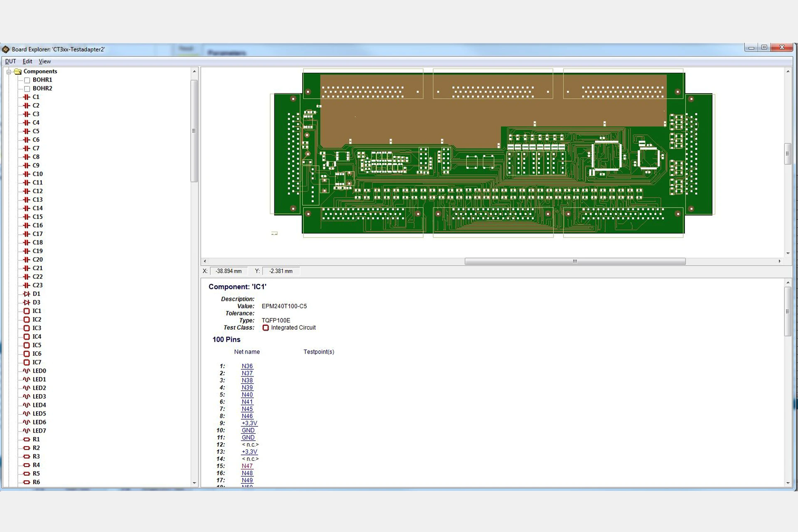Open the View menu
This screenshot has height=532, width=798.
click(x=44, y=62)
